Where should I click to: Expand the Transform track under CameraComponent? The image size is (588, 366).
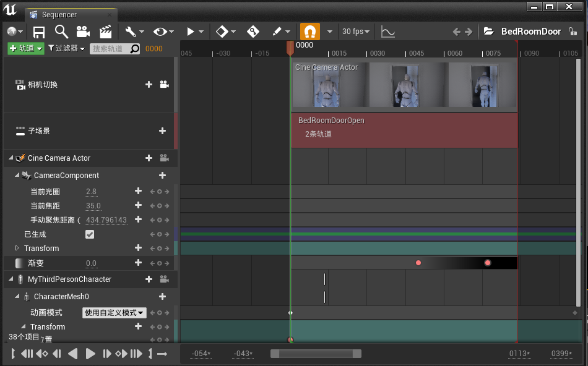pos(17,249)
